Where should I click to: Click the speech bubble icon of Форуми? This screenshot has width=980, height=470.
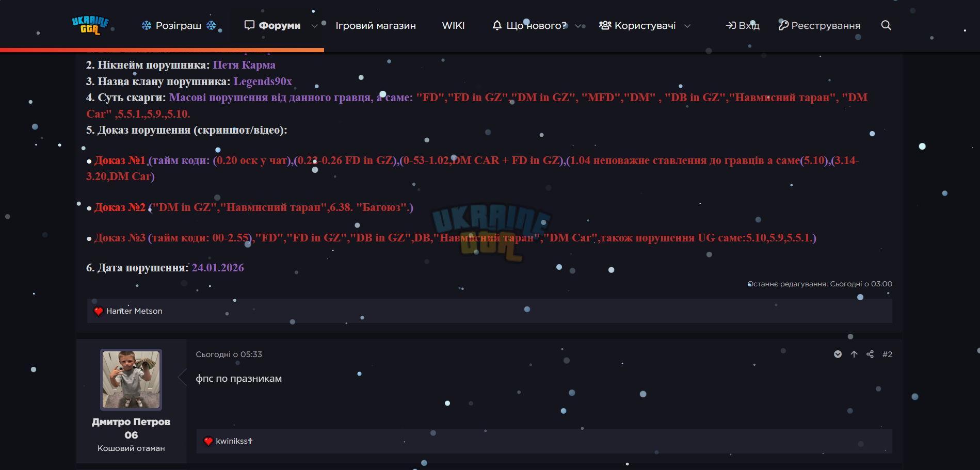point(249,25)
